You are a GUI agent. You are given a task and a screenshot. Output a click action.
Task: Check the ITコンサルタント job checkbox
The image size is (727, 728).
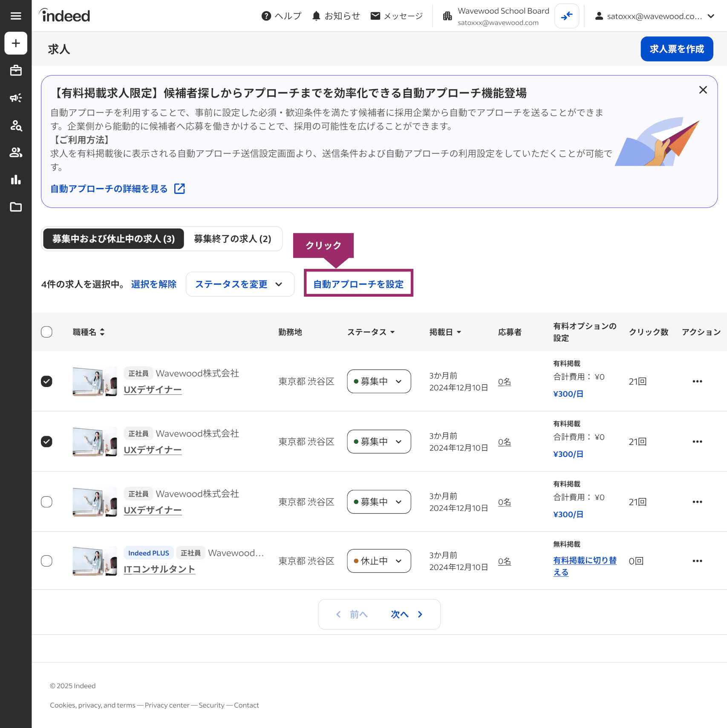click(46, 561)
